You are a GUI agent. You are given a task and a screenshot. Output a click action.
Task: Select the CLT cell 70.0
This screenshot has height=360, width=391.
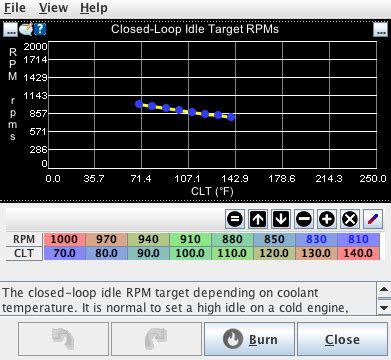coord(65,253)
